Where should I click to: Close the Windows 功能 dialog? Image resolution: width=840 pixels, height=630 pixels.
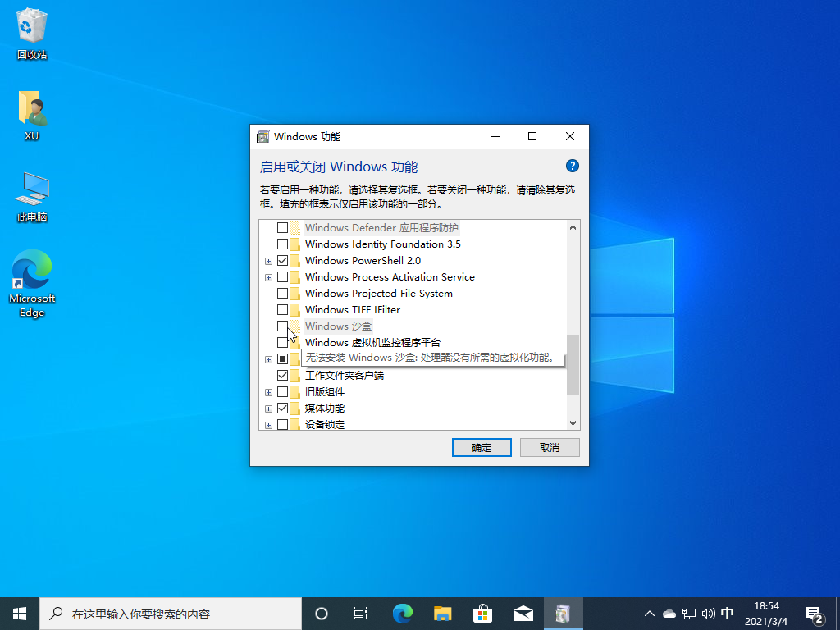(x=570, y=137)
